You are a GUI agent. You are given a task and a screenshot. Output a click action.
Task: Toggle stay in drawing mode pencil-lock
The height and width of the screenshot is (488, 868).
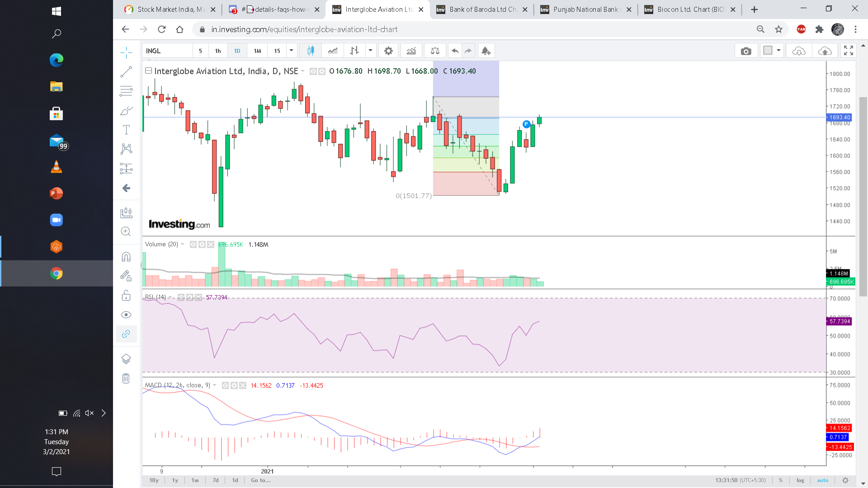point(126,276)
